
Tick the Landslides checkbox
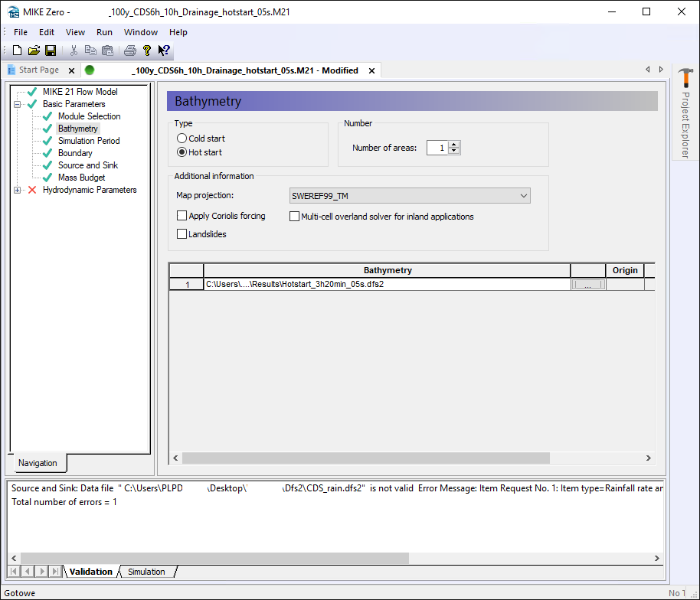point(182,234)
